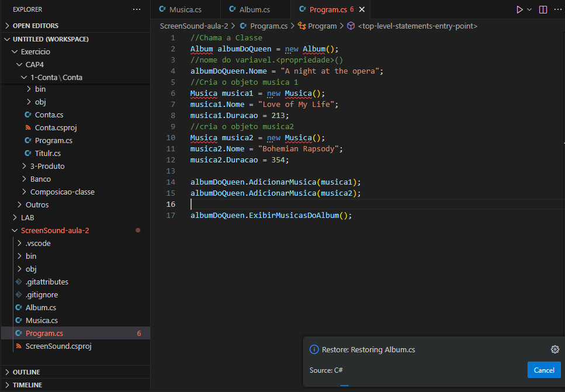The image size is (565, 392).
Task: Open Titulr.cs from the explorer tree
Action: tap(47, 153)
